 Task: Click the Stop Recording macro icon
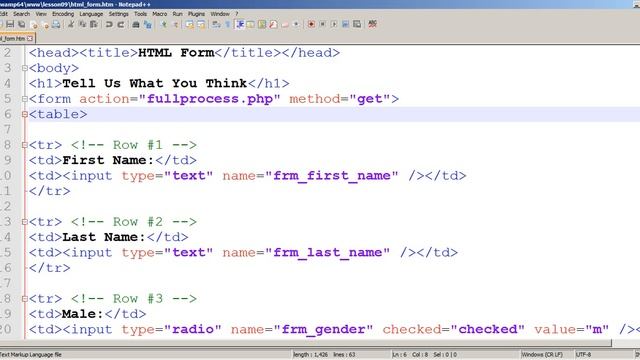[322, 24]
